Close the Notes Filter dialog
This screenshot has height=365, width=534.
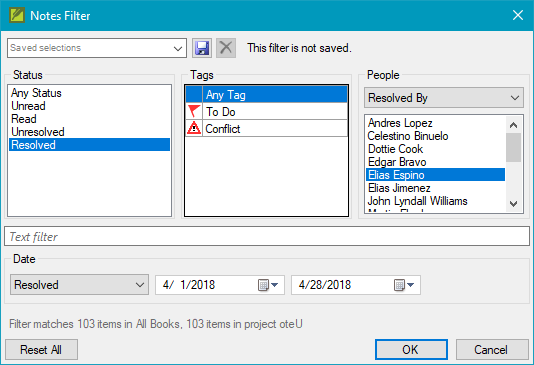coord(518,15)
